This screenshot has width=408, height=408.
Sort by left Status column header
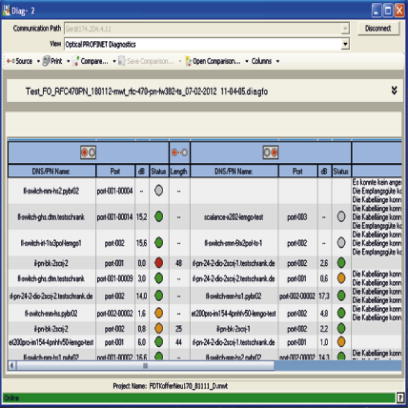click(159, 171)
